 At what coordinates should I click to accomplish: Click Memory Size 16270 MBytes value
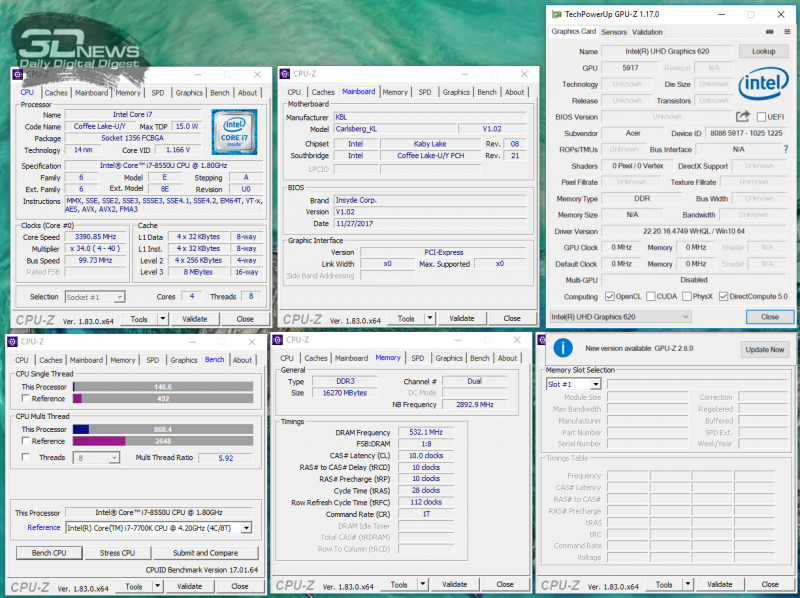tap(345, 393)
